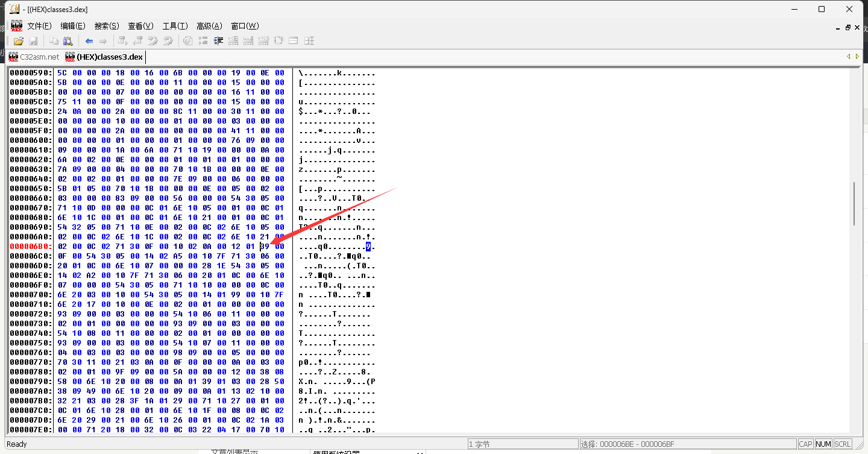Open the 编辑(E) menu
The height and width of the screenshot is (454, 868).
tap(73, 26)
